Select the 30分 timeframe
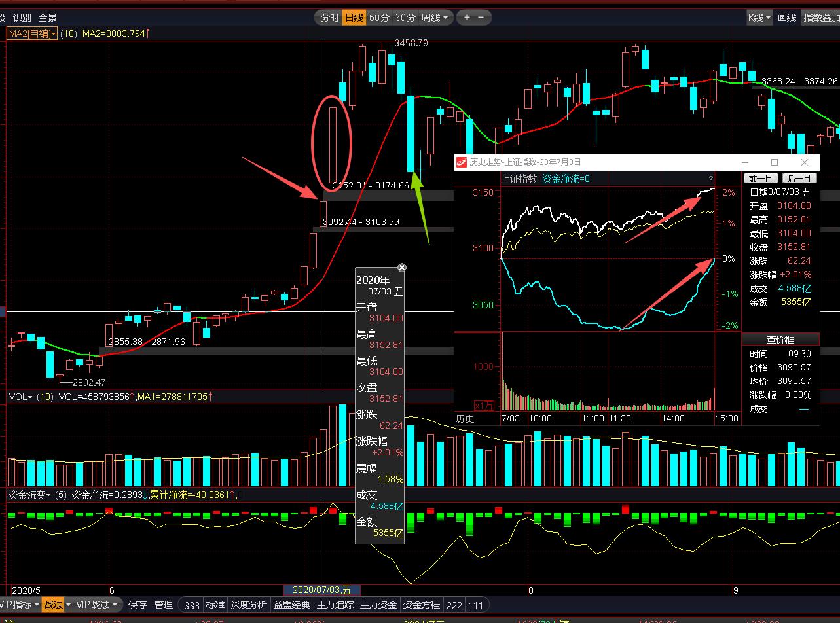Viewport: 840px width, 623px height. pos(405,18)
